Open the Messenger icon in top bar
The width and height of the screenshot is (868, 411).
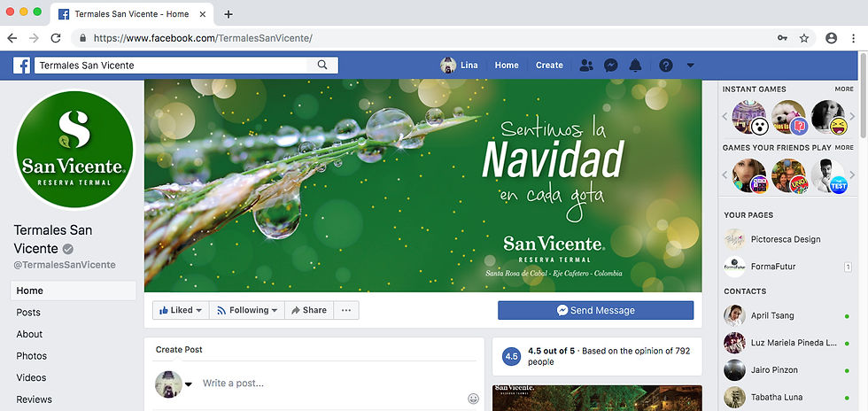point(610,66)
